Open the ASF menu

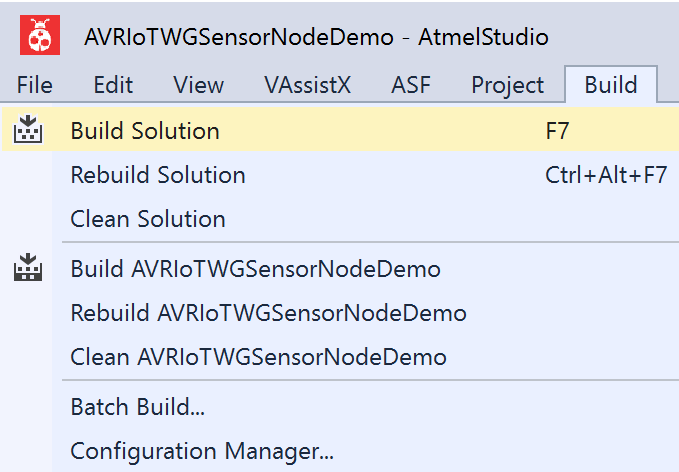pyautogui.click(x=411, y=84)
